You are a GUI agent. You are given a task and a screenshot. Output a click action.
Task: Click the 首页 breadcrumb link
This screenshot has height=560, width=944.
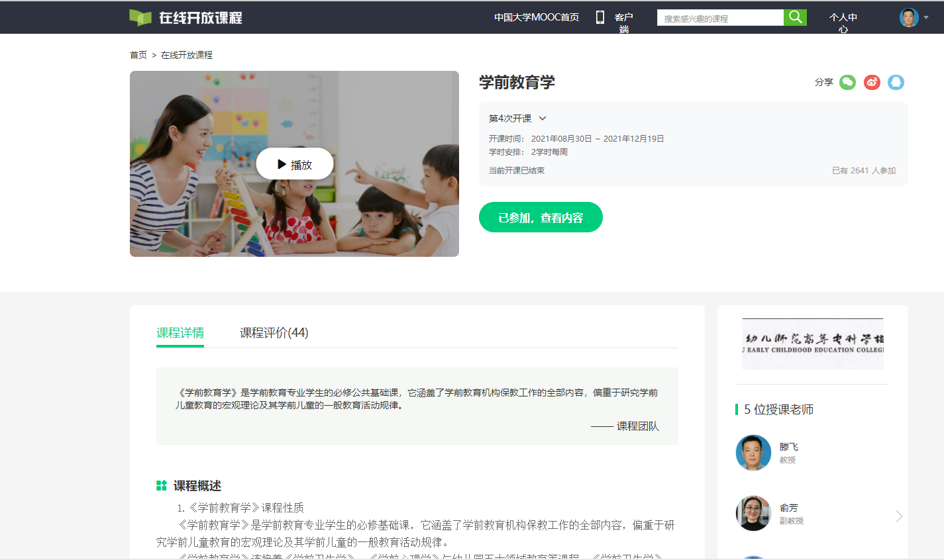[138, 55]
